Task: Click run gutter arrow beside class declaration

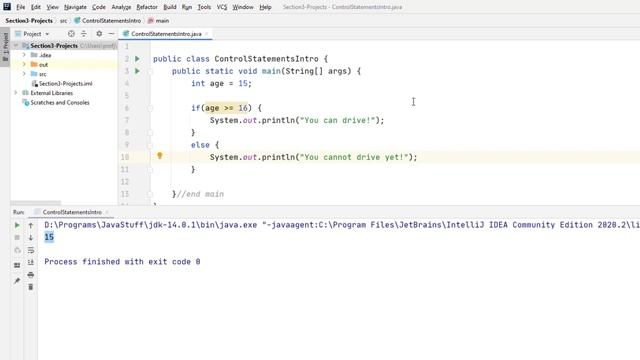Action: point(138,59)
